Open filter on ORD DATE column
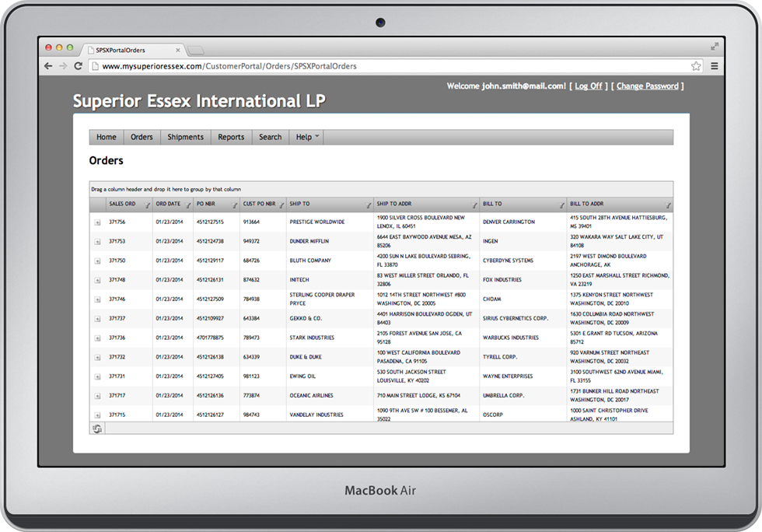 pos(188,205)
